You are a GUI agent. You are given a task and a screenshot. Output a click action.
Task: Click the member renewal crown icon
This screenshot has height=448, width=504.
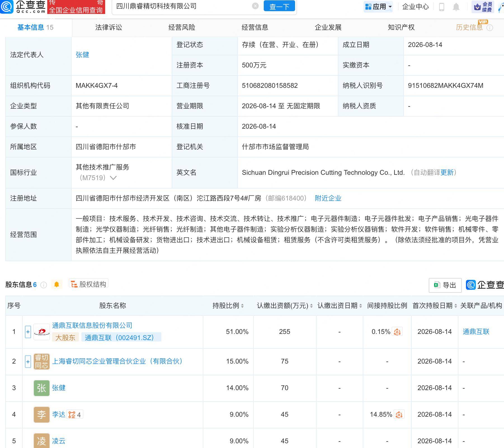(x=477, y=7)
